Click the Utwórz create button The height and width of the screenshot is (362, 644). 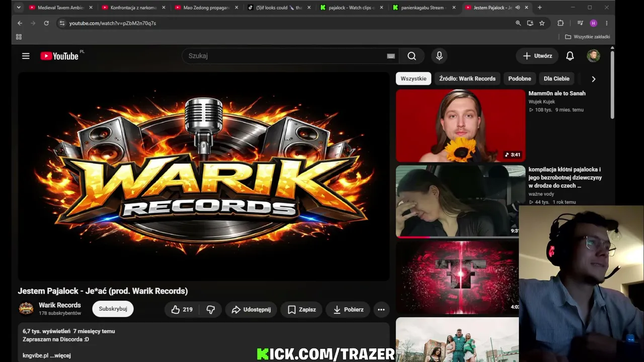click(x=537, y=56)
